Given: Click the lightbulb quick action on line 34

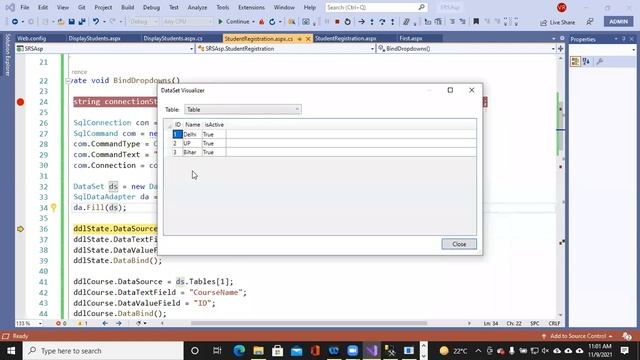Looking at the screenshot, I should tap(53, 207).
